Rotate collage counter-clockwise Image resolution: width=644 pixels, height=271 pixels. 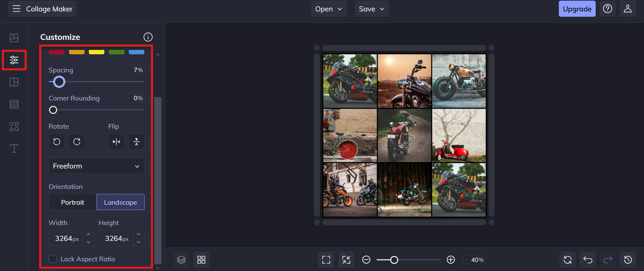(57, 142)
